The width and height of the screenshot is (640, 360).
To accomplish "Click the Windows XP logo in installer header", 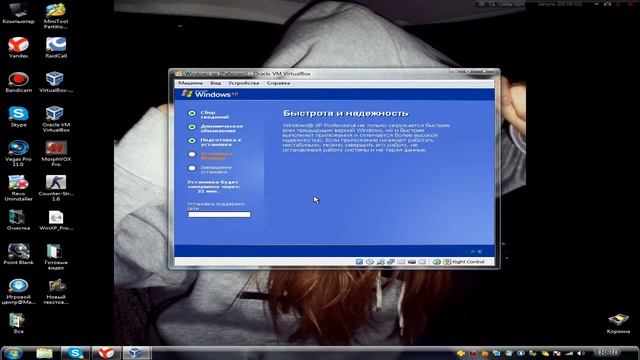I will coord(210,94).
